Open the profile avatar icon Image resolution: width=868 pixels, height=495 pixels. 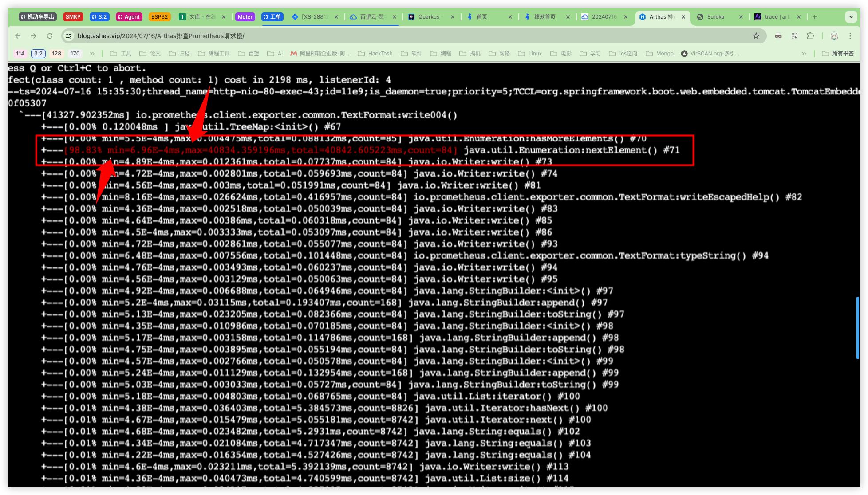click(834, 36)
